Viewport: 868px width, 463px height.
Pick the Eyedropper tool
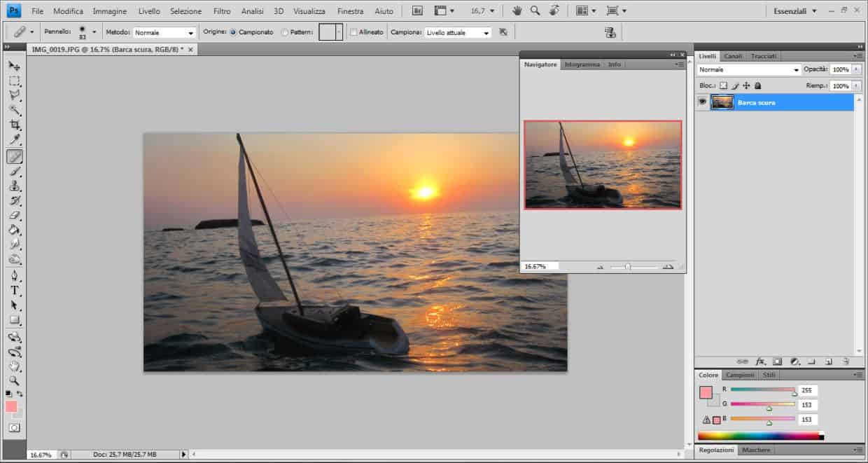pyautogui.click(x=14, y=140)
